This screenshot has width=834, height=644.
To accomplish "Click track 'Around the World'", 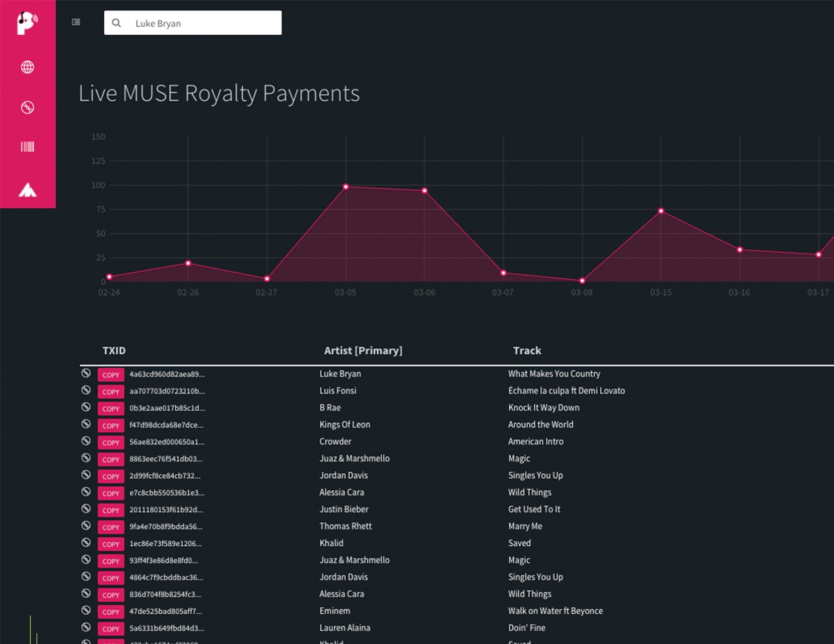I will (x=541, y=424).
